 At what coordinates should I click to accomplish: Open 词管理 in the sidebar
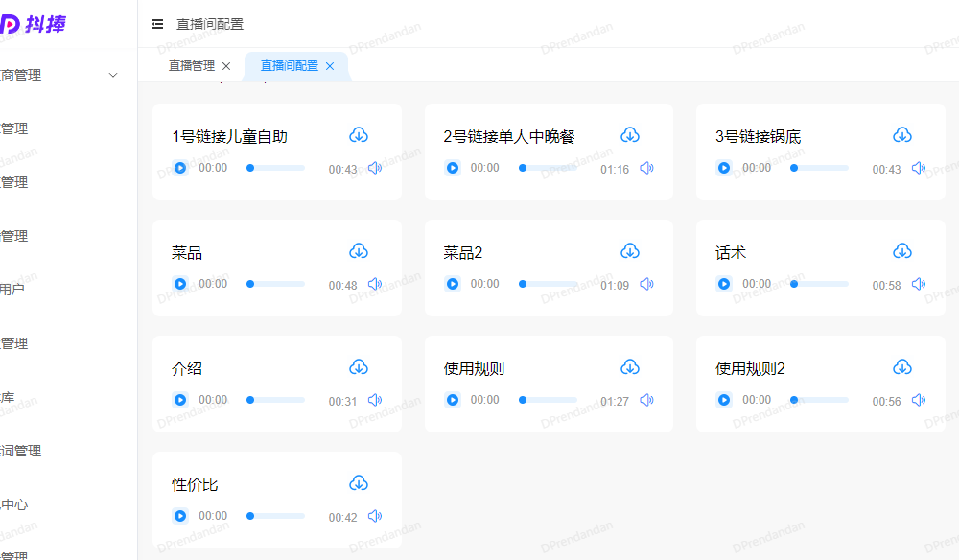(21, 451)
